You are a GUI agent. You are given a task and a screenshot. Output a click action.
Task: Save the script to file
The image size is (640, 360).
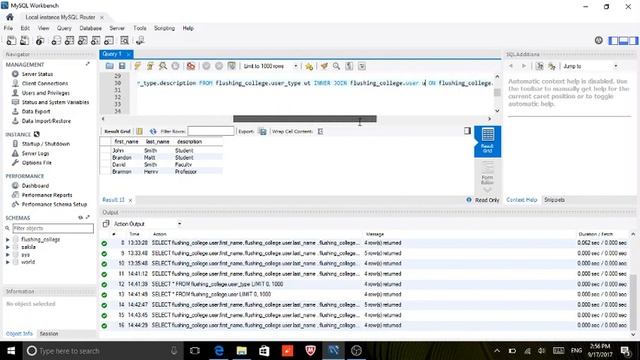[122, 66]
